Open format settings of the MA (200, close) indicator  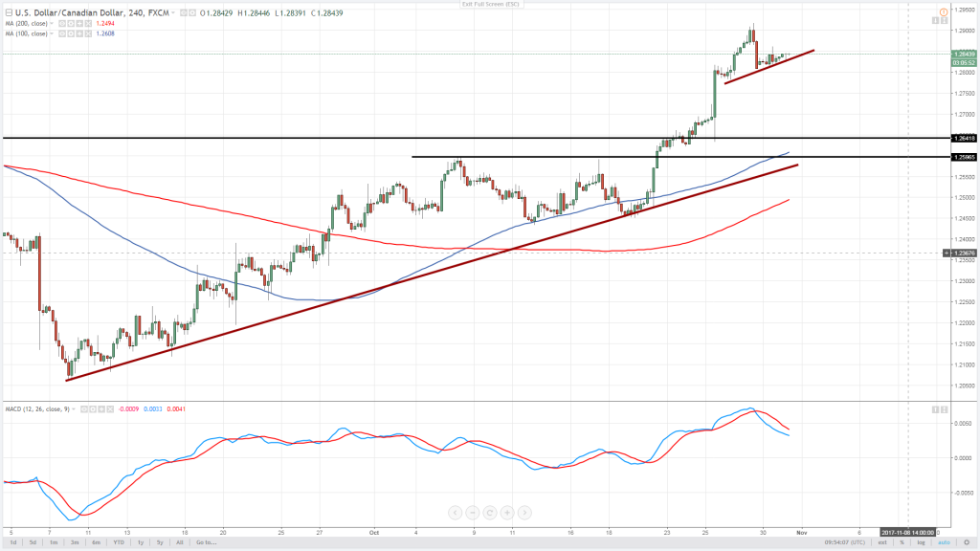[71, 24]
